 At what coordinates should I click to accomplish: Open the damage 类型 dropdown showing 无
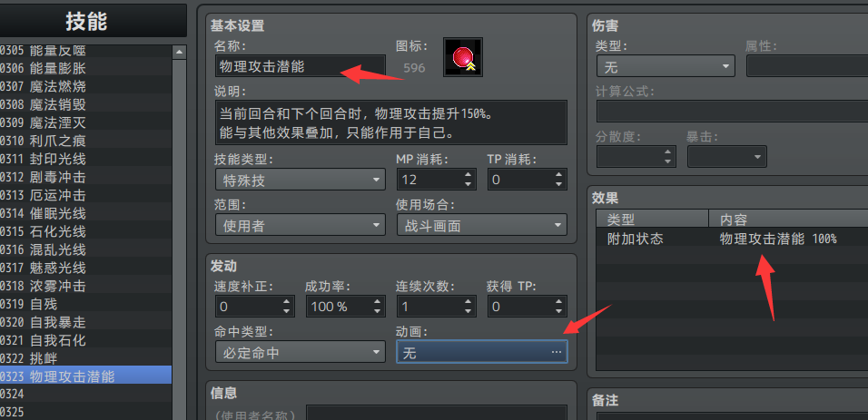666,67
